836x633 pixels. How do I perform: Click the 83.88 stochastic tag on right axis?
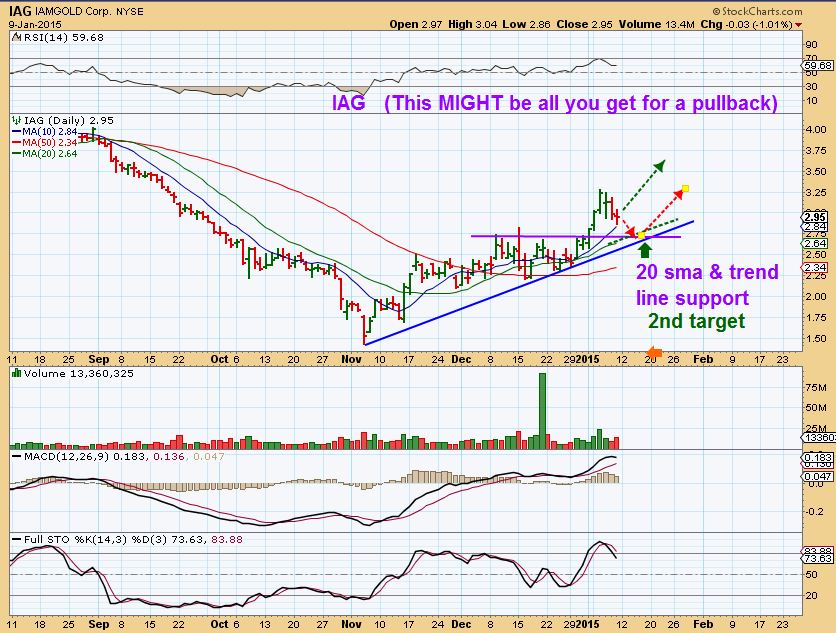(818, 551)
